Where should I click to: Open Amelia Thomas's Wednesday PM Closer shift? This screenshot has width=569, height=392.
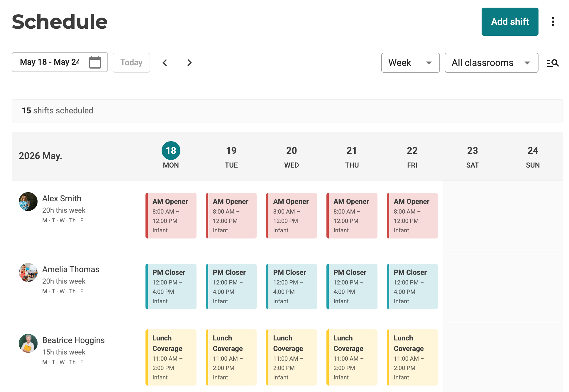point(292,287)
